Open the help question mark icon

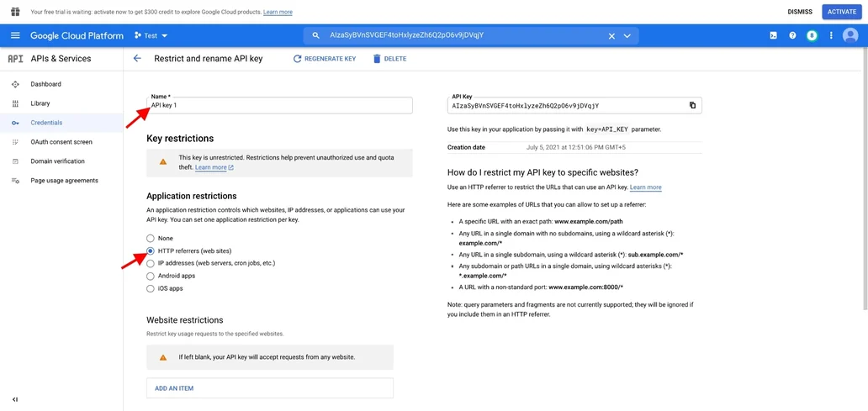[792, 35]
